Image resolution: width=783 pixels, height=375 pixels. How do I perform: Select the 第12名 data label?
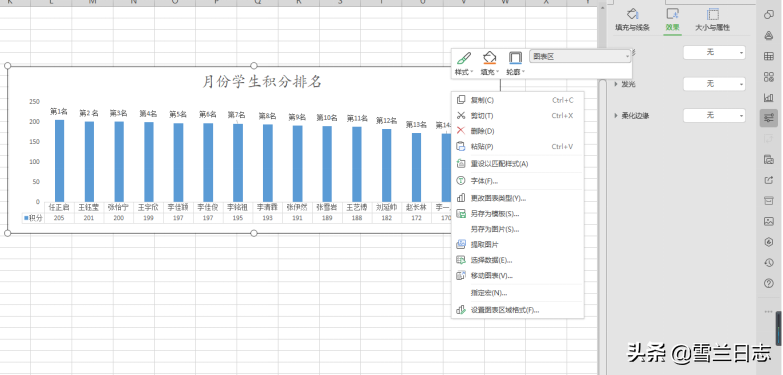387,120
